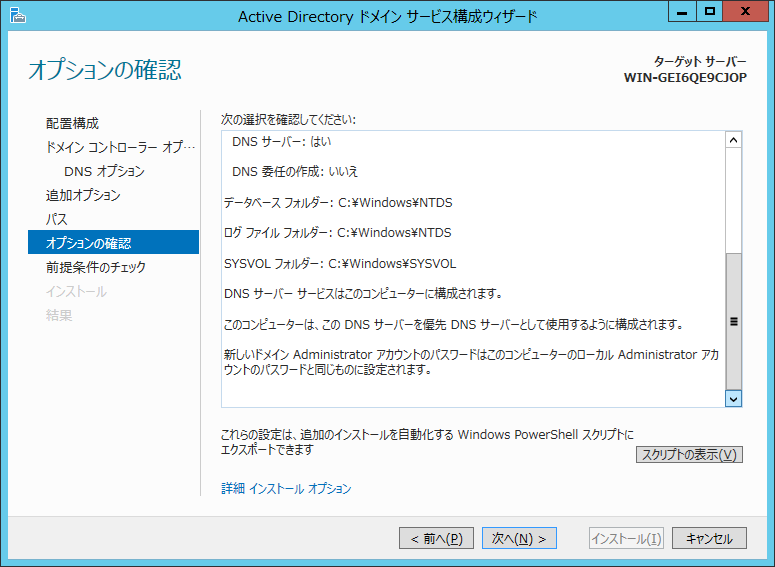775x567 pixels.
Task: Close the wizard with the red X button
Action: click(x=746, y=13)
